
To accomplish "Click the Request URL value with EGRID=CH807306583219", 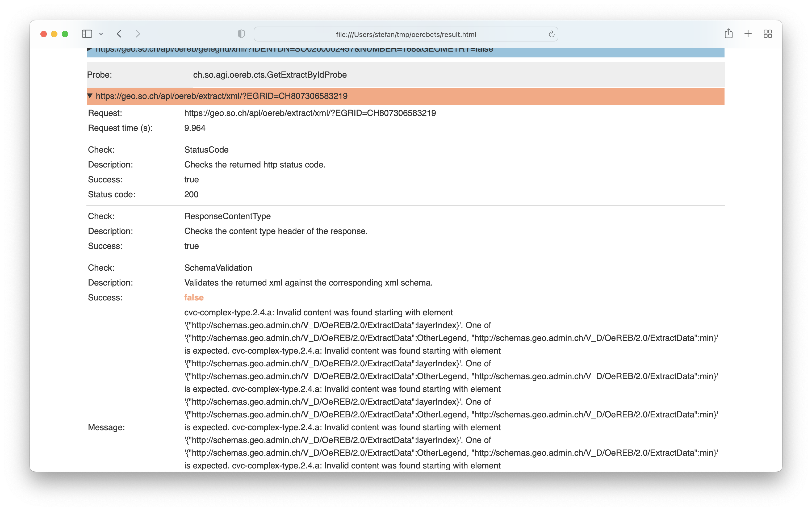I will coord(310,113).
